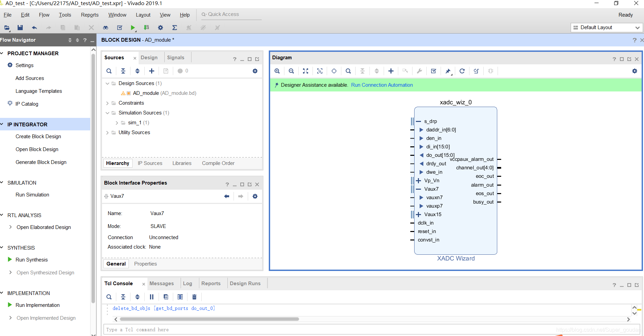Click Create Block Design
This screenshot has width=644, height=336.
click(x=38, y=136)
